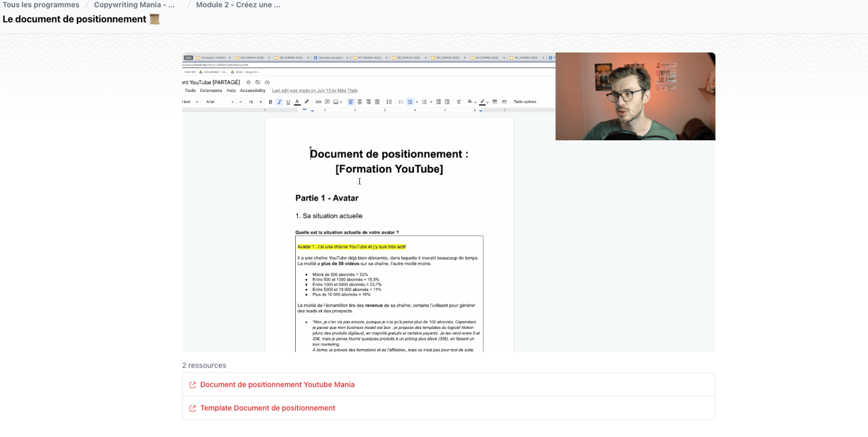
Task: Open line and paragraph spacing
Action: [389, 102]
